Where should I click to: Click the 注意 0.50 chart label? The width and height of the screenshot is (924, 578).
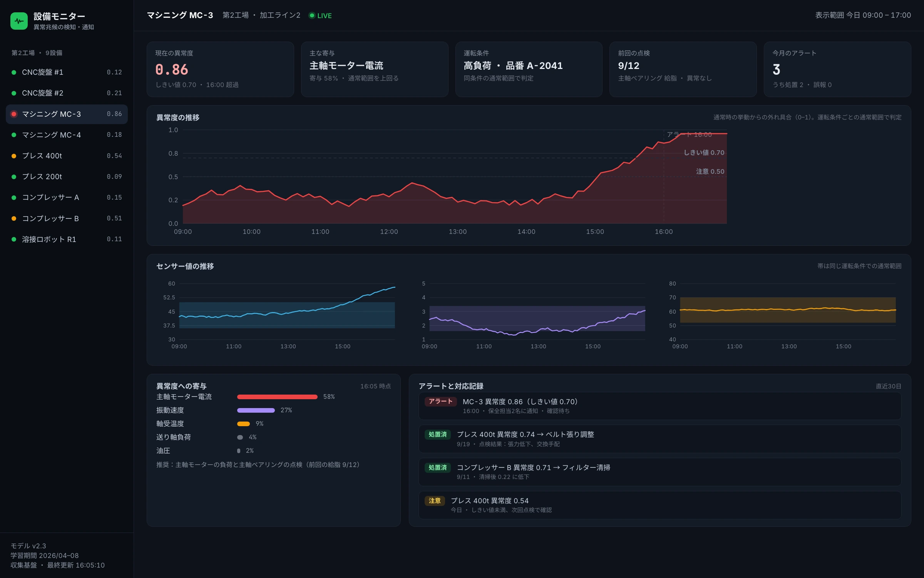point(710,171)
